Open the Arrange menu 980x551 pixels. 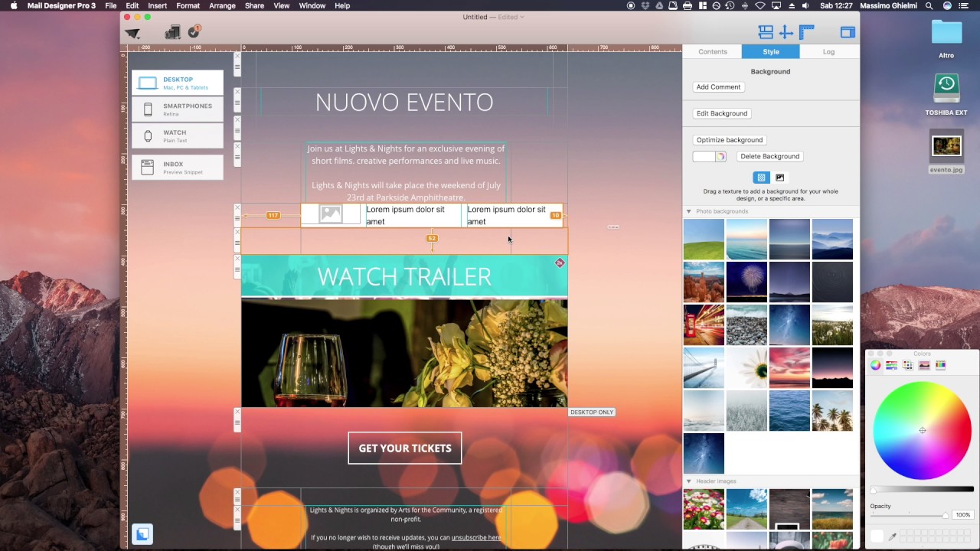(222, 5)
